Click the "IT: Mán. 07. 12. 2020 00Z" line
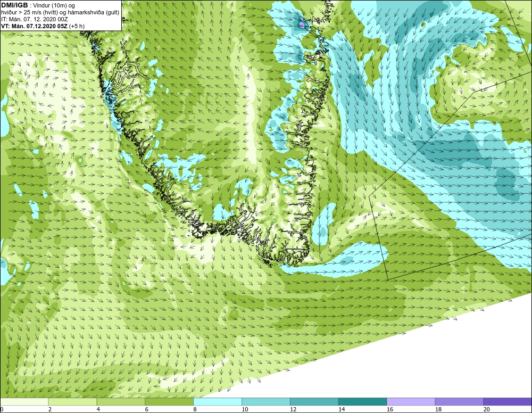532x413 pixels. point(35,19)
